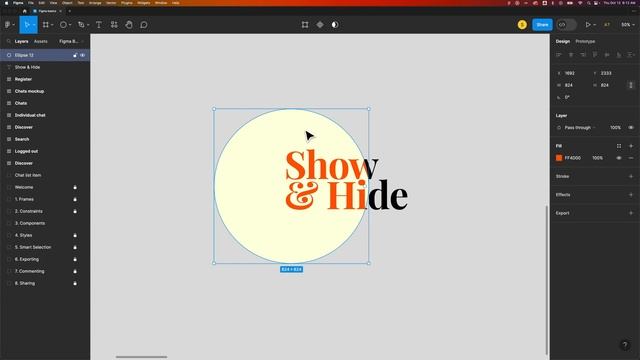Click the FF4D00 fill color swatch
Screen dimensions: 640x360
(x=559, y=158)
